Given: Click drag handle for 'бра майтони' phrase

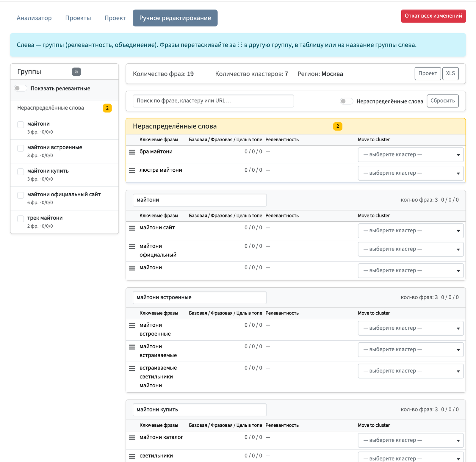Looking at the screenshot, I should pyautogui.click(x=132, y=152).
